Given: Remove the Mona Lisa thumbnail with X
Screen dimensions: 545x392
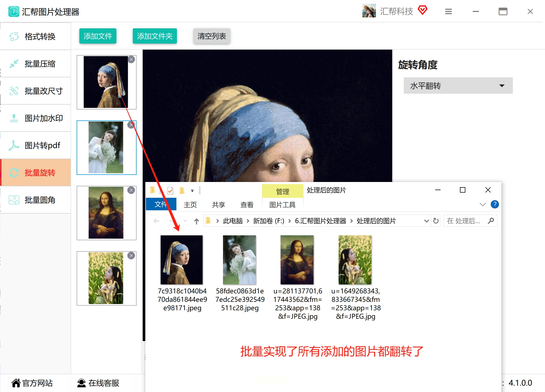Looking at the screenshot, I should coord(131,190).
